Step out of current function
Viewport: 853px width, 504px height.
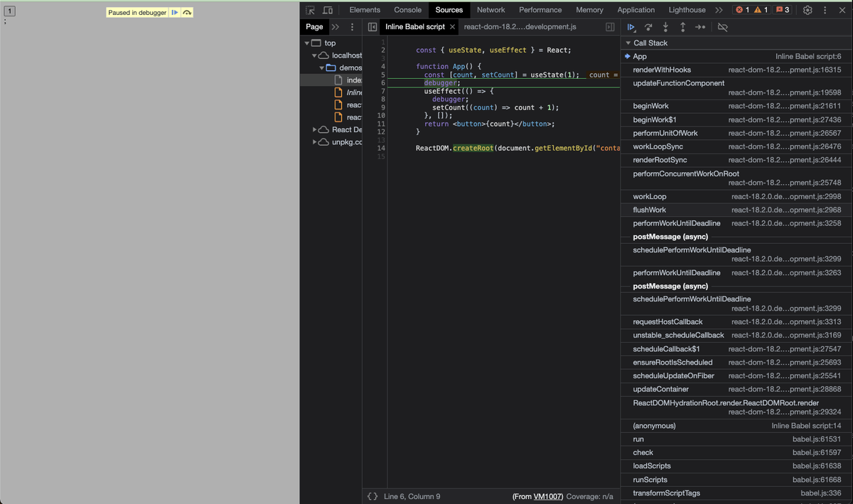tap(682, 27)
